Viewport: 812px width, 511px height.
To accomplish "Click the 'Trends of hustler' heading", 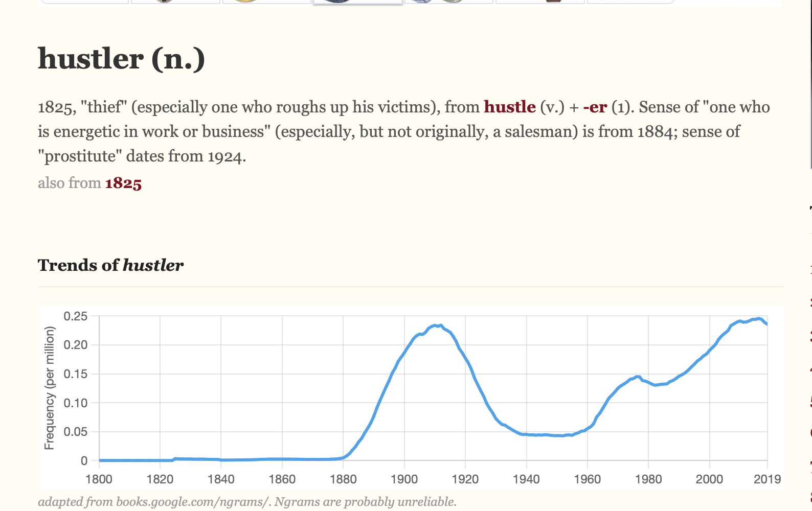I will tap(110, 265).
